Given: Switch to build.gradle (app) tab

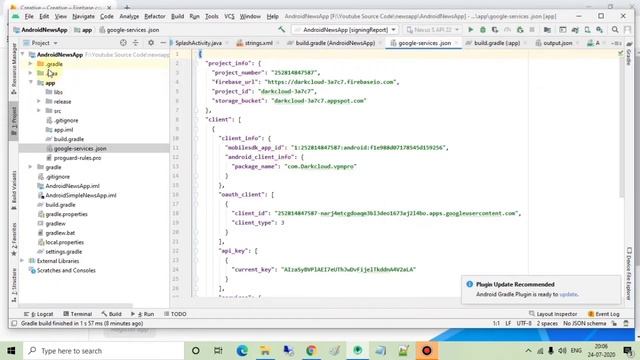Looking at the screenshot, I should (x=496, y=43).
